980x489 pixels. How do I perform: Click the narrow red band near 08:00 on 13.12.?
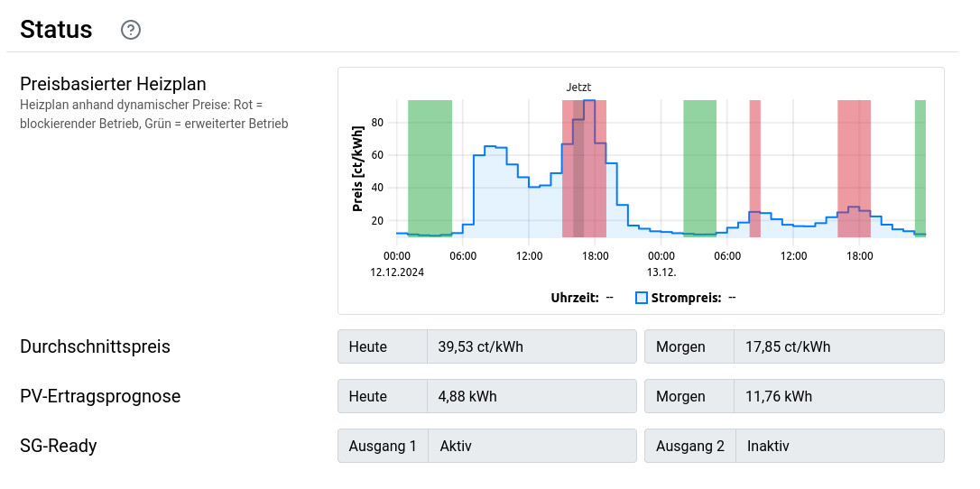coord(754,168)
